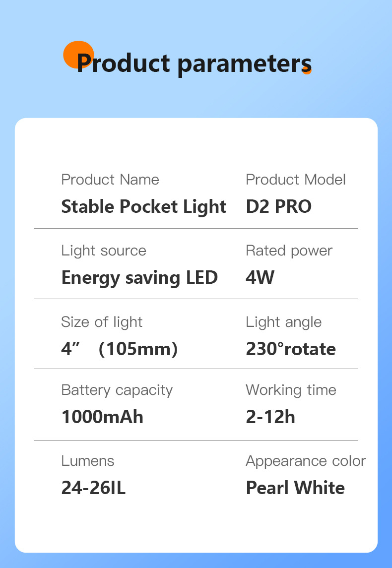
Task: Select the "Size of light" label
Action: pyautogui.click(x=102, y=322)
